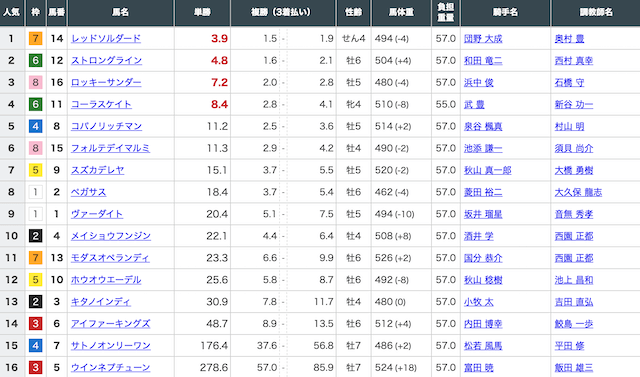Open jockey link 松若 風馬
This screenshot has height=377, width=640.
coord(483,346)
